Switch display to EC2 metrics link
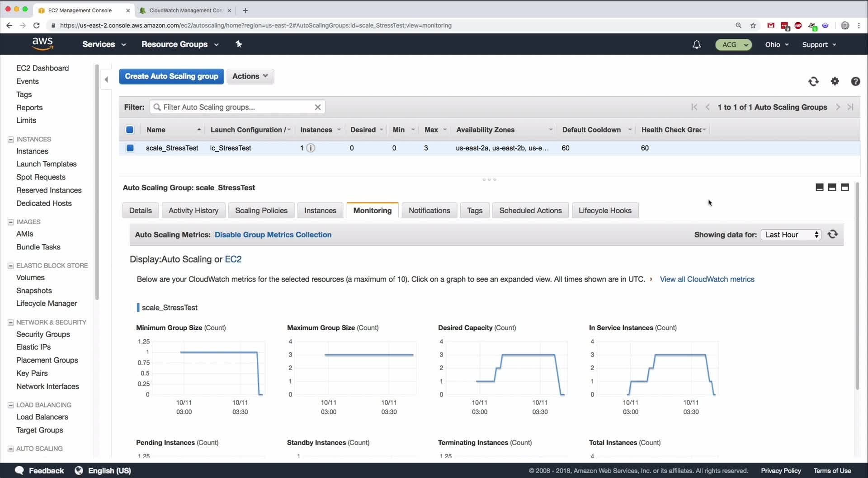Screen dimensions: 868x478 pos(233,259)
